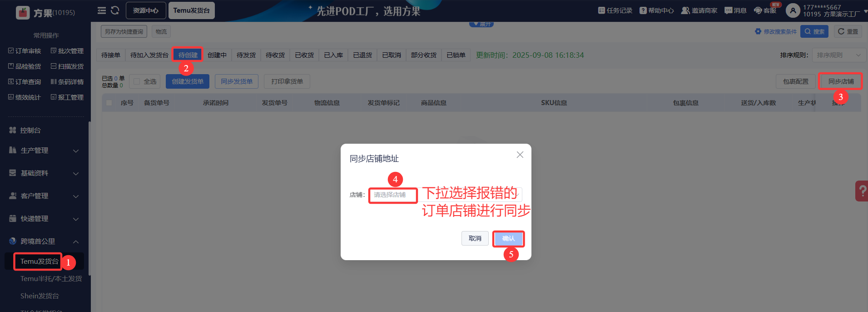Click the 同步店铺 button
Image resolution: width=868 pixels, height=312 pixels.
pyautogui.click(x=841, y=81)
